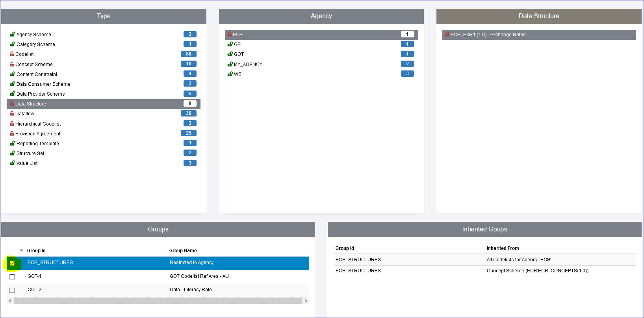Viewport: 644px width, 318px height.
Task: Click the red padlock icon beside ECB agency
Action: coord(230,34)
